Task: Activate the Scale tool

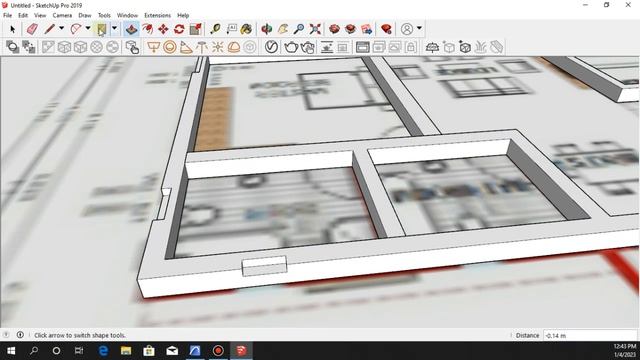Action: click(196, 29)
